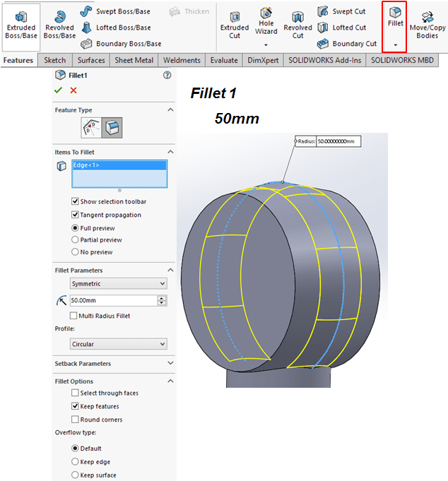The height and width of the screenshot is (481, 448).
Task: Select the Lofted Boss/Base tool
Action: point(115,28)
